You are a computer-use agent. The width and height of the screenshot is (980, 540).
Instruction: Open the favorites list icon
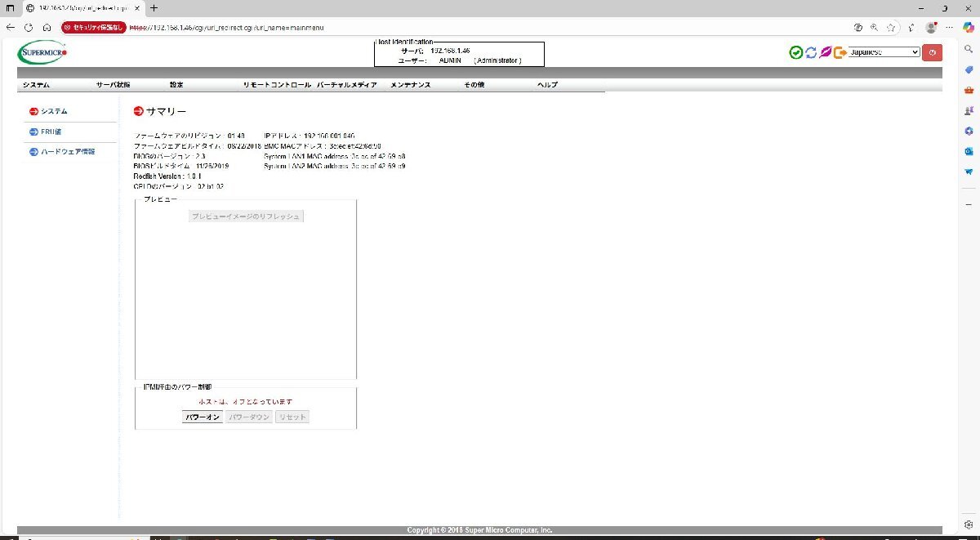911,27
